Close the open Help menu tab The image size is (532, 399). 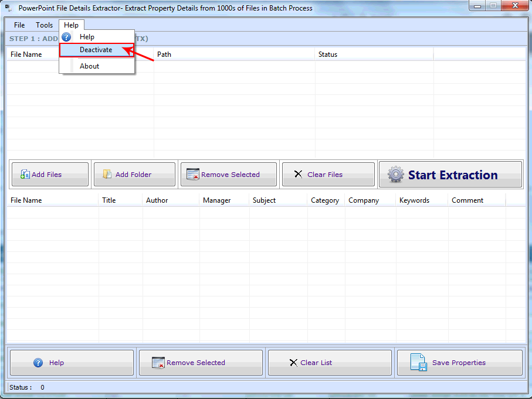pos(71,25)
